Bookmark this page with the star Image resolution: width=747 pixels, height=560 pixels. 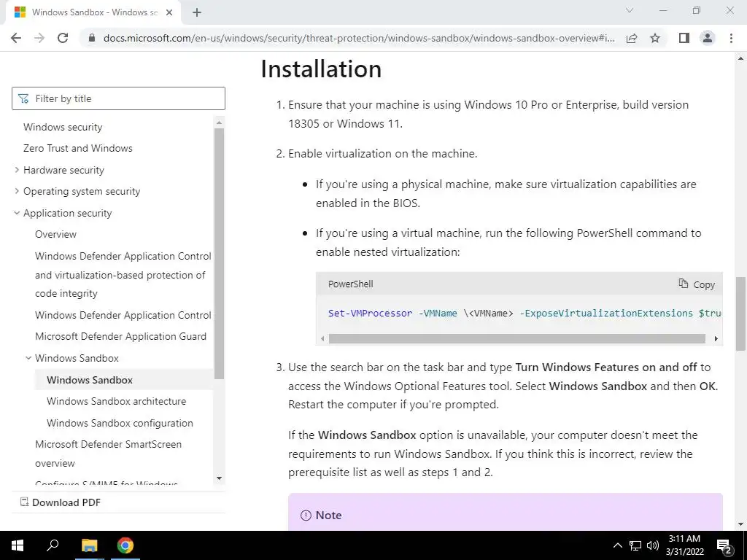pos(655,38)
